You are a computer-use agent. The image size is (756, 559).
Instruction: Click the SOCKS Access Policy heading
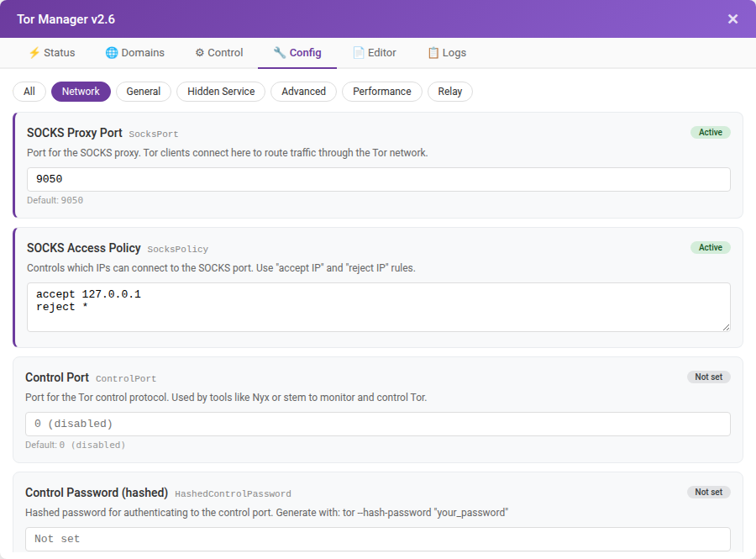coord(83,248)
